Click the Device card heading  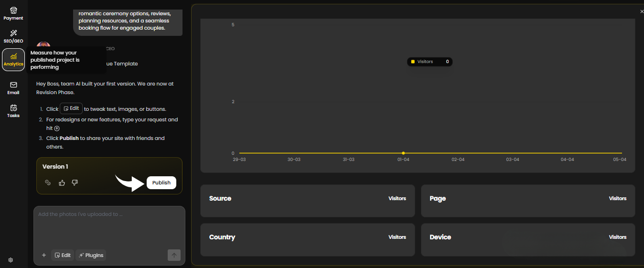(x=440, y=237)
